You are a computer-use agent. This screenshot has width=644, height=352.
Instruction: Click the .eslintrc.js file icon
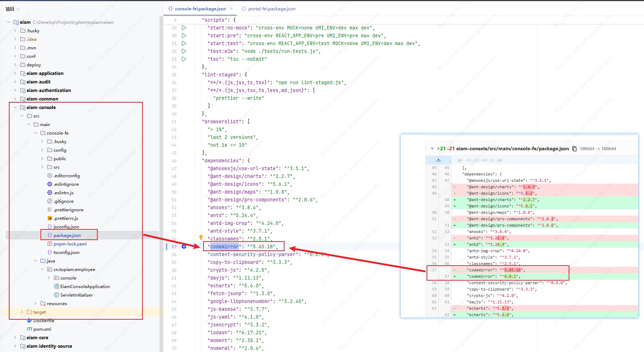click(x=50, y=193)
